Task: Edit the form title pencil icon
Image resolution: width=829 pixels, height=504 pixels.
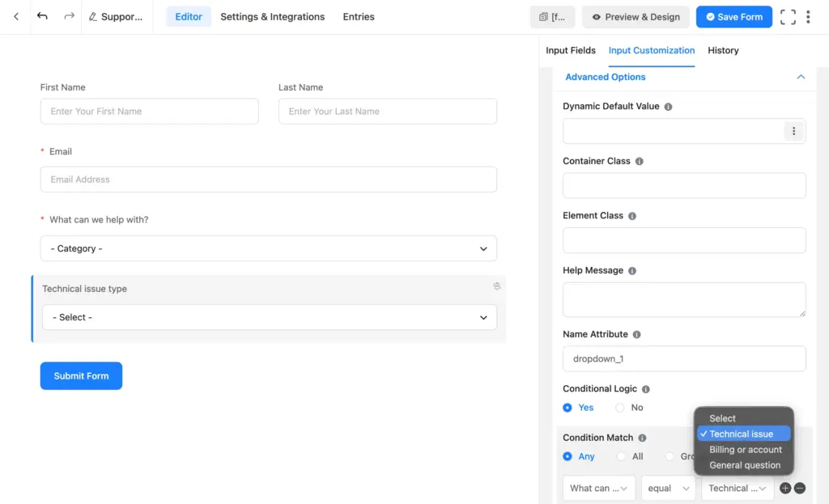Action: (x=92, y=17)
